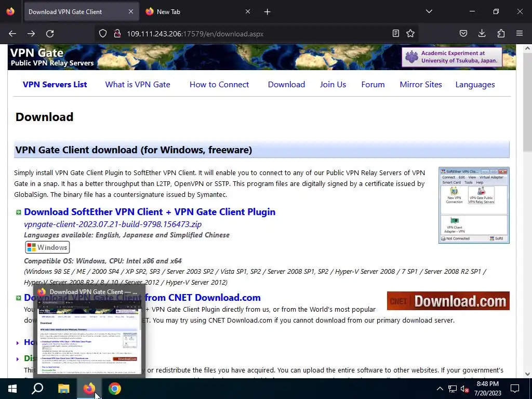Click Firefox taskbar icon
532x399 pixels.
89,389
